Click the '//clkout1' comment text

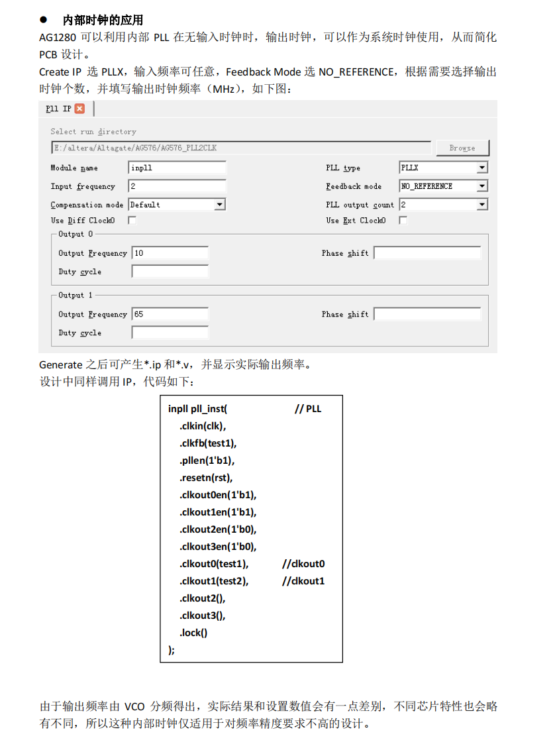click(303, 581)
